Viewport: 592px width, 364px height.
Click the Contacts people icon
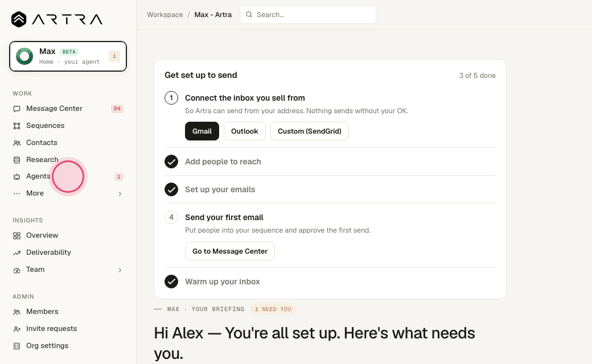[17, 143]
